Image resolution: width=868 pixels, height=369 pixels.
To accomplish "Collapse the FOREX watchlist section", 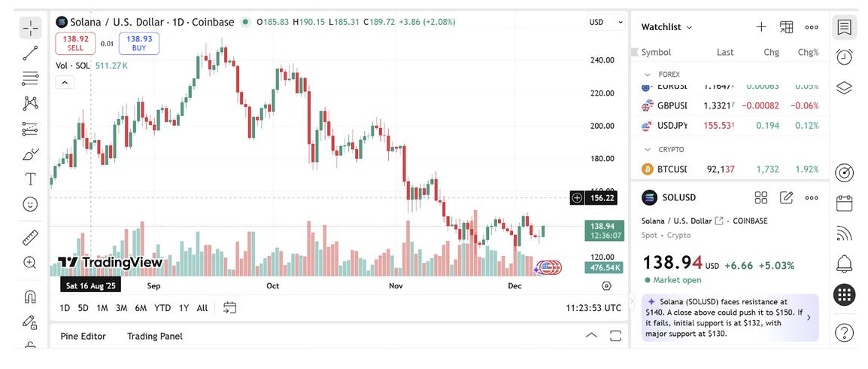I will pyautogui.click(x=648, y=75).
